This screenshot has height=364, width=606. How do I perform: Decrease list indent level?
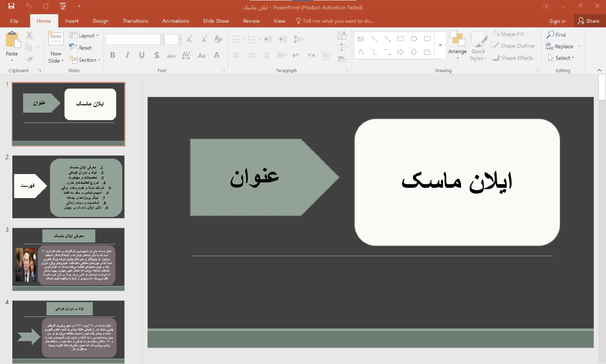(x=268, y=39)
